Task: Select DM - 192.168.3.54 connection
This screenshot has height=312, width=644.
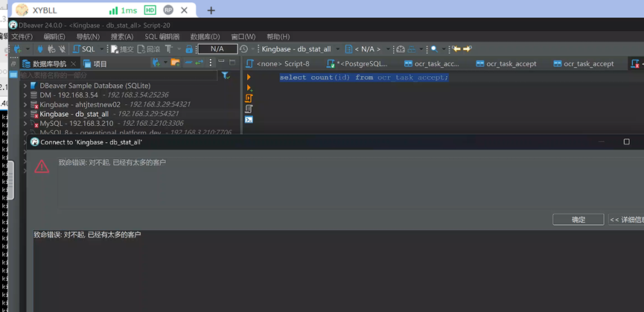Action: 69,95
